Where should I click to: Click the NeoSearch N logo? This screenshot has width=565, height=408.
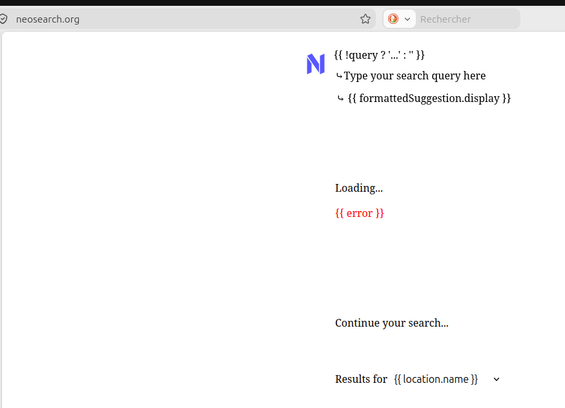[x=316, y=64]
